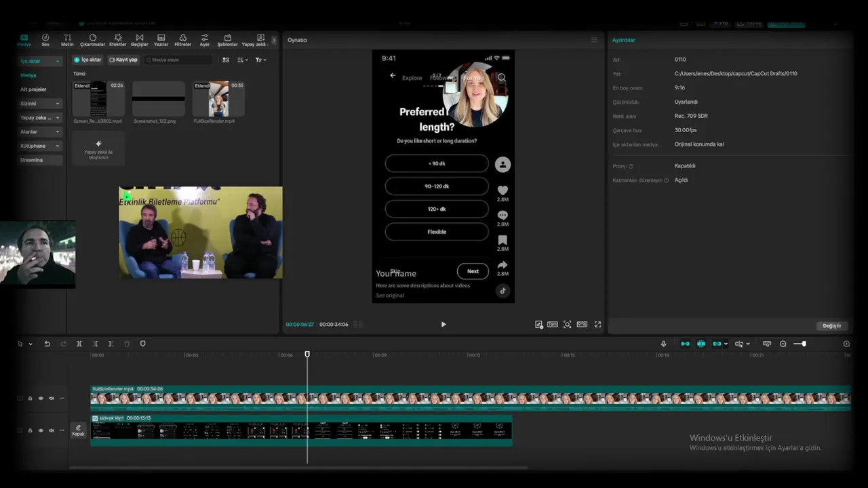Toggle auto snapping on timeline

point(701,344)
